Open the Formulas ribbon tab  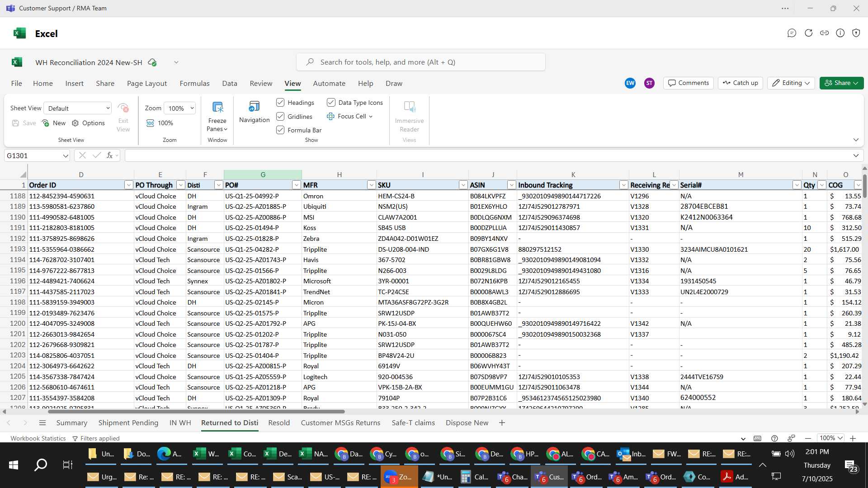[x=194, y=84]
